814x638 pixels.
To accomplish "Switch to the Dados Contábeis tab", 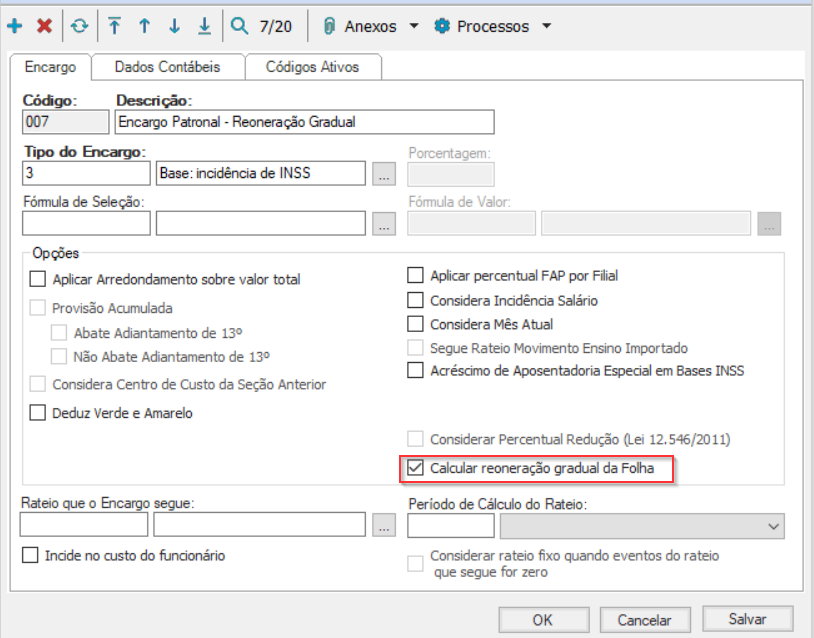I will [x=166, y=67].
